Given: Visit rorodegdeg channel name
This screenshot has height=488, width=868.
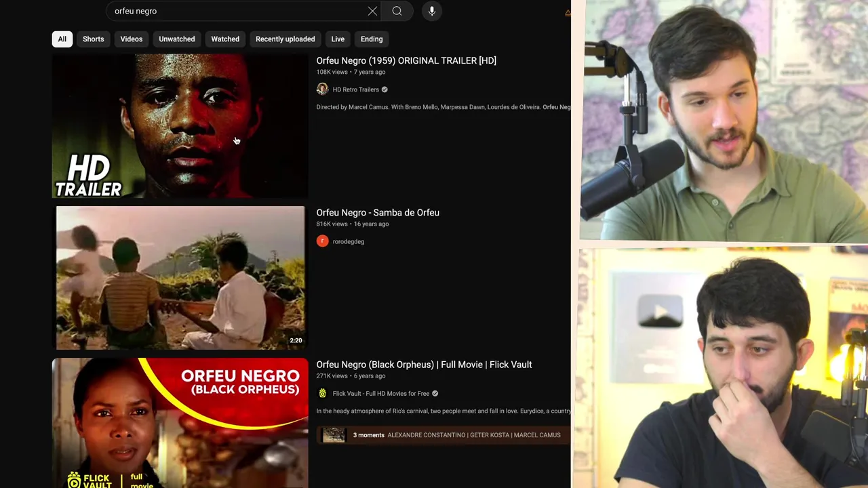Looking at the screenshot, I should 348,241.
